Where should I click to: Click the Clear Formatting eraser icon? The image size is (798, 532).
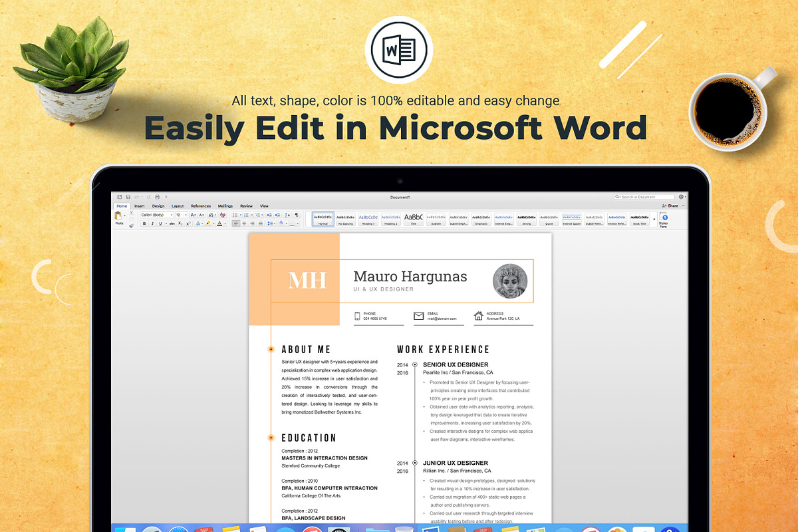click(x=223, y=215)
